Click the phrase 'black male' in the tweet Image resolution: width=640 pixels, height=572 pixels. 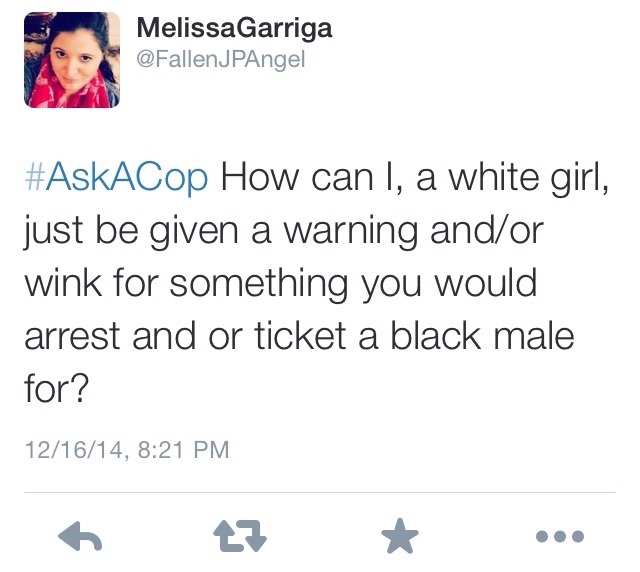click(483, 336)
